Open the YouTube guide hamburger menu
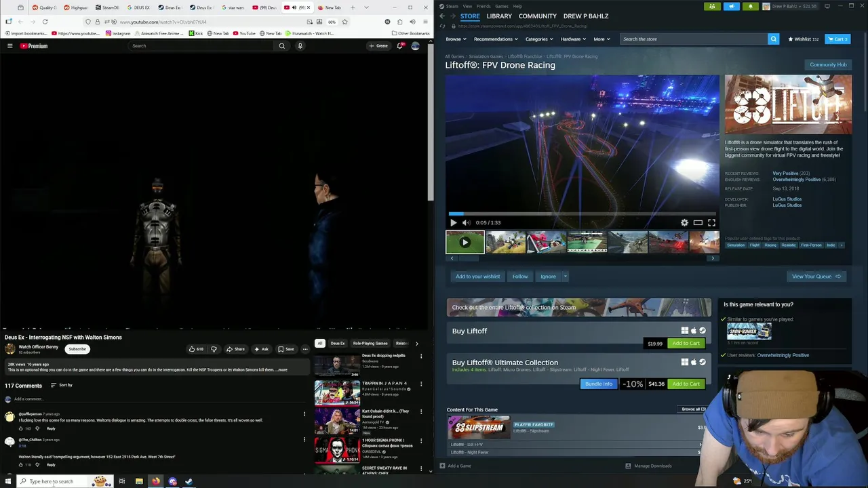The height and width of the screenshot is (488, 868). [x=10, y=46]
